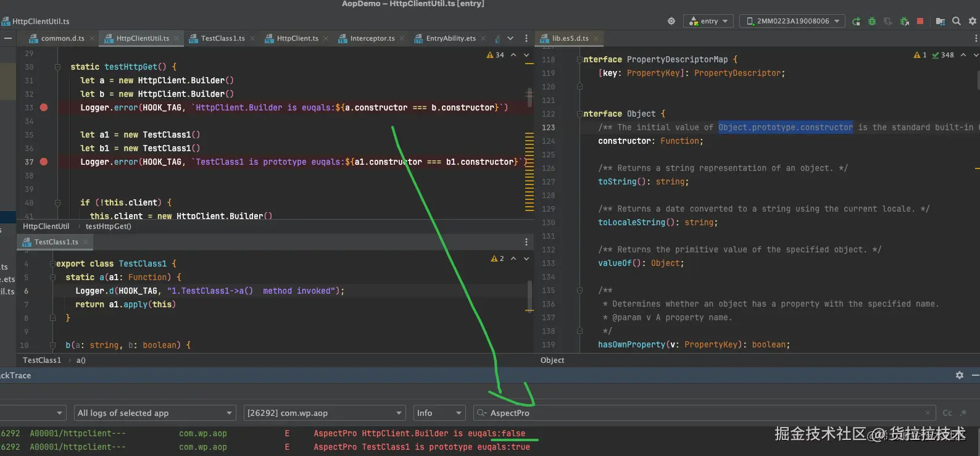Image resolution: width=980 pixels, height=456 pixels.
Task: Switch to the HttpClient.ts tab
Action: point(297,38)
